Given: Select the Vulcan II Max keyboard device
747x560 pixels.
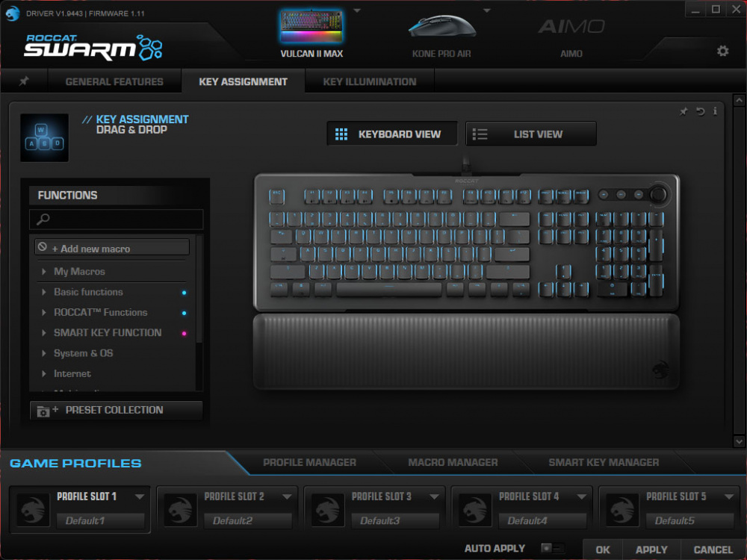Looking at the screenshot, I should point(311,34).
